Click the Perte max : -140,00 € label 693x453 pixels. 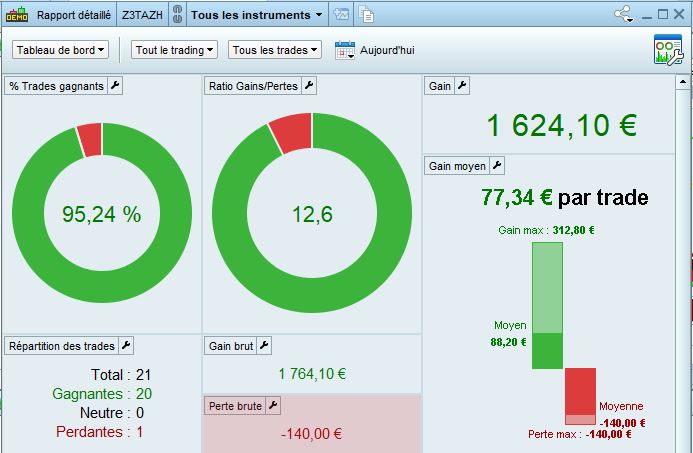point(579,434)
